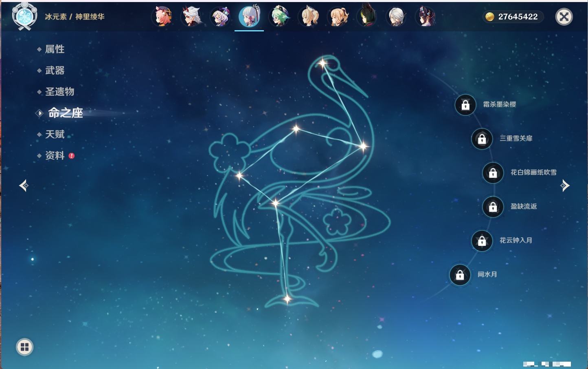Click the Cryo element emblem icon
The height and width of the screenshot is (369, 588).
pos(24,16)
